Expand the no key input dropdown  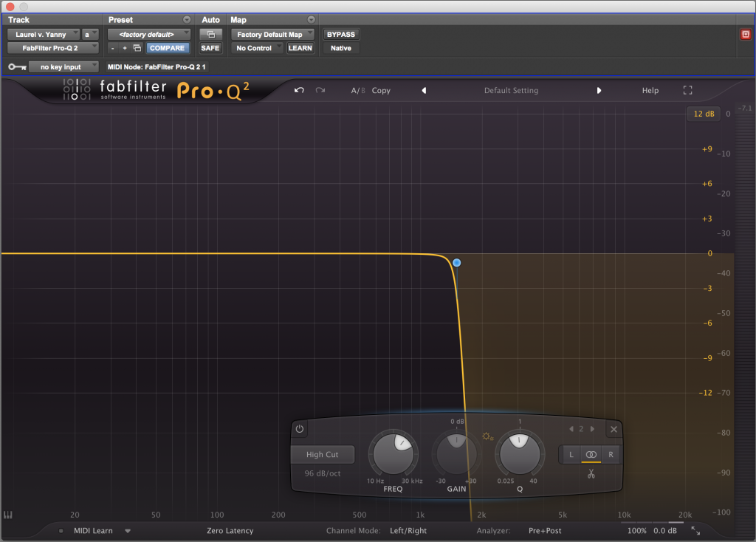tap(63, 67)
